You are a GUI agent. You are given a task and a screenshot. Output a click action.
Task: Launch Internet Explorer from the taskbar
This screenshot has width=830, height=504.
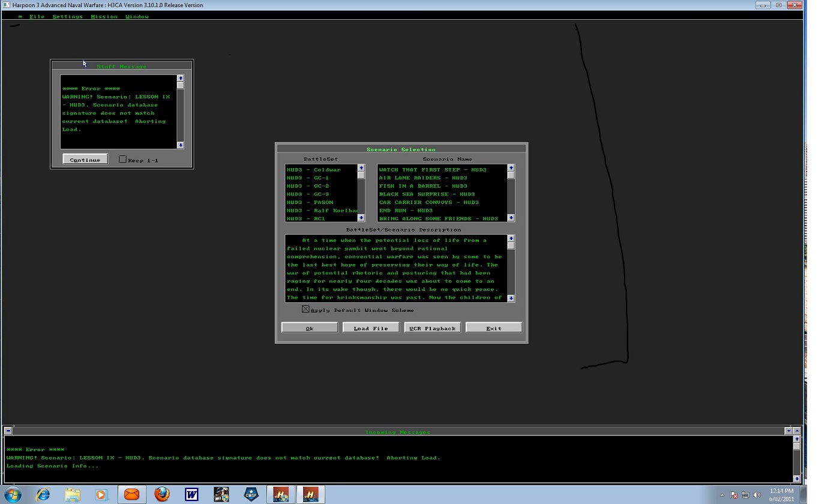click(x=43, y=494)
